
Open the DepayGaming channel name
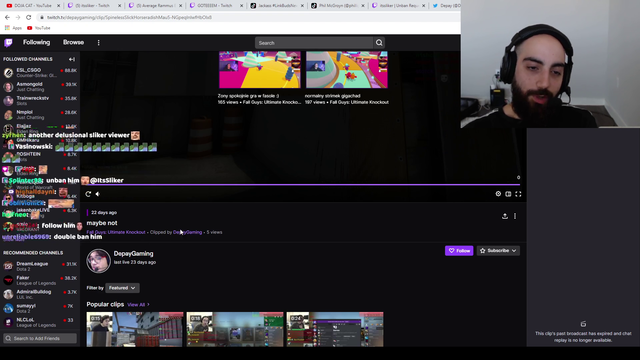133,254
